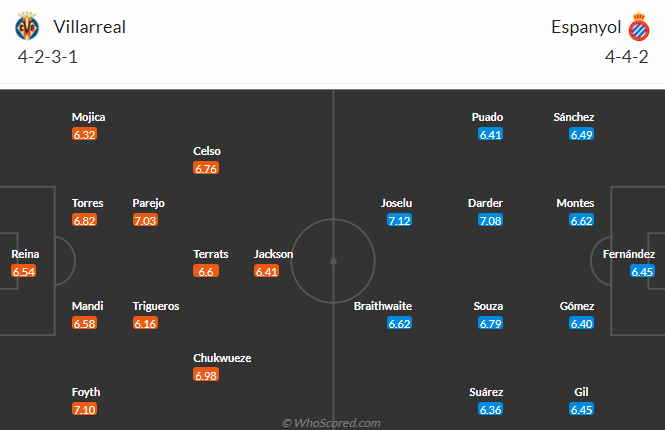Click player name Braithwaite
Screen dimensions: 665x430
tap(383, 306)
